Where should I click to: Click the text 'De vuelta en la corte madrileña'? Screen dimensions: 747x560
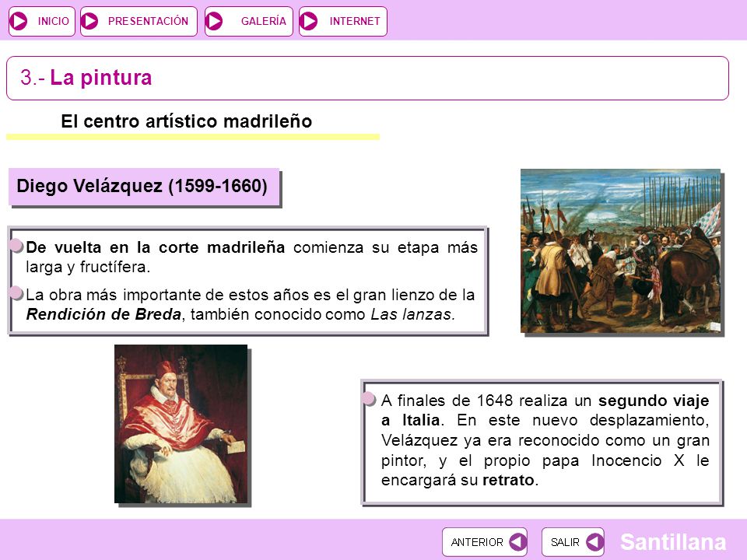coord(156,247)
